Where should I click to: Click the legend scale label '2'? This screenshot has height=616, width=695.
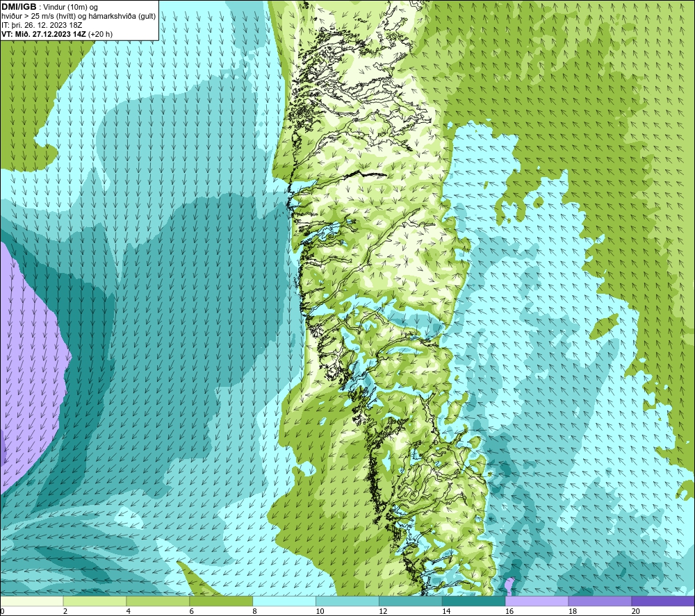point(65,612)
